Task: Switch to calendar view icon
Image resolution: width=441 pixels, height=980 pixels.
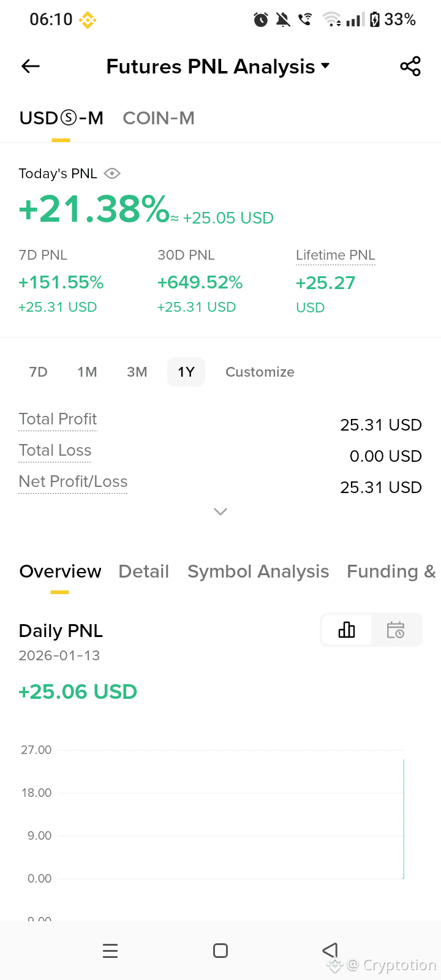Action: 396,630
